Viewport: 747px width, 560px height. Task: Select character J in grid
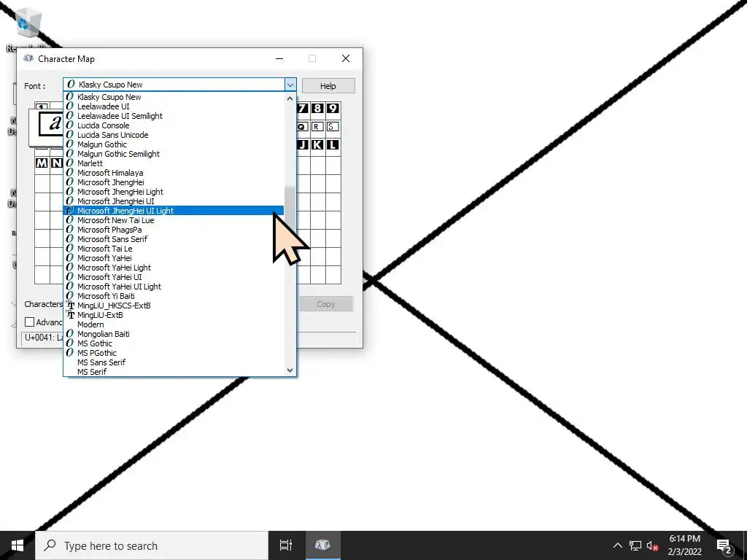tap(303, 145)
